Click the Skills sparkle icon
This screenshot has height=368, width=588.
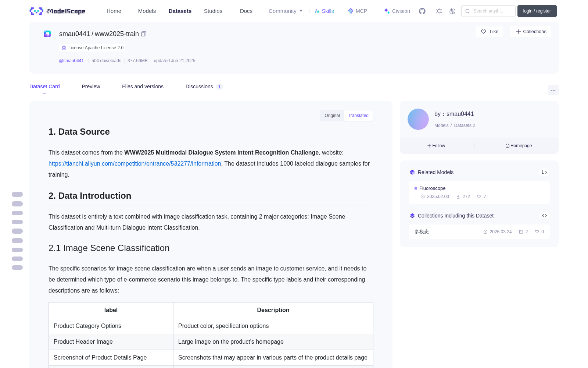click(x=317, y=11)
